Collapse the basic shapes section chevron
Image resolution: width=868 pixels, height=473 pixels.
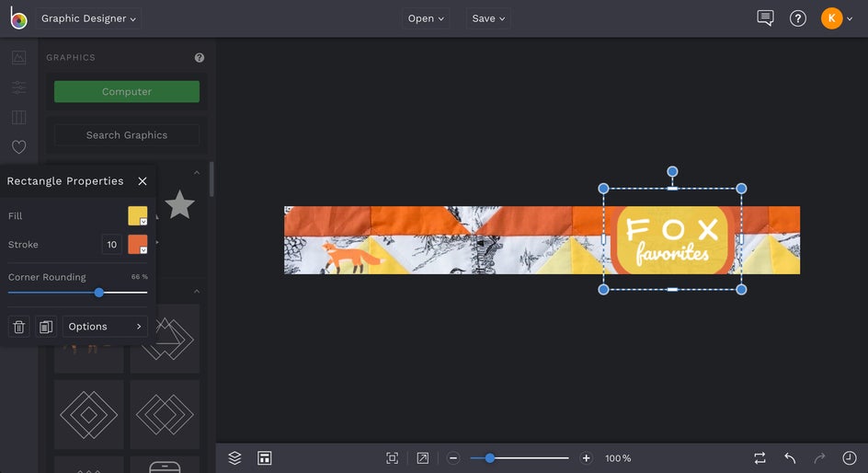click(x=197, y=173)
